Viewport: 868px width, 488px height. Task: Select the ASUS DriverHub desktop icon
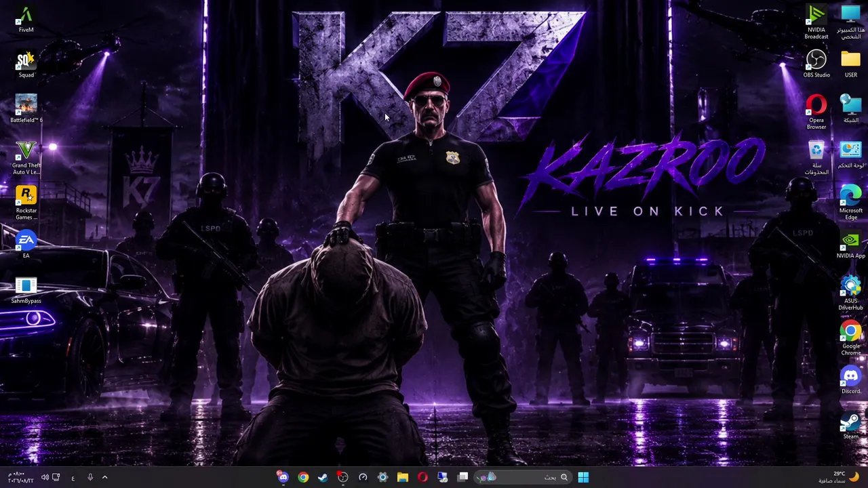point(851,293)
